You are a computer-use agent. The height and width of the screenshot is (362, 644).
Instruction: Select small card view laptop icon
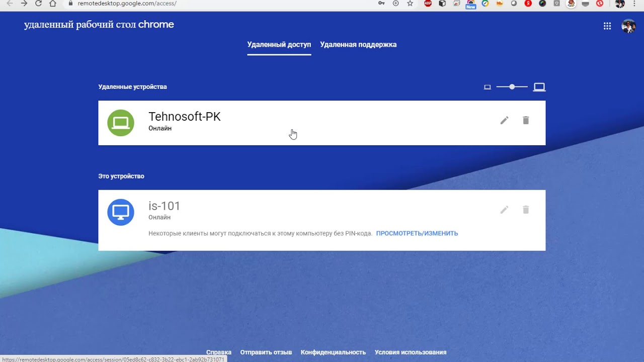[x=487, y=87]
